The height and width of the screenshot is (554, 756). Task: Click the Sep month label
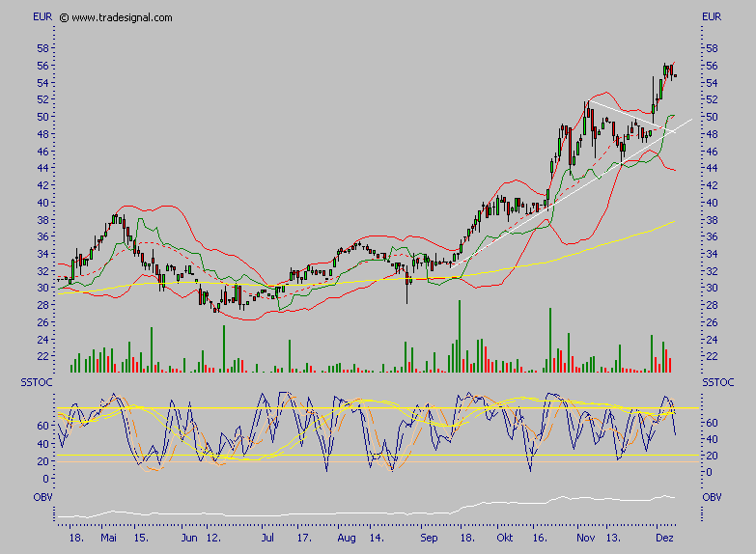click(429, 539)
